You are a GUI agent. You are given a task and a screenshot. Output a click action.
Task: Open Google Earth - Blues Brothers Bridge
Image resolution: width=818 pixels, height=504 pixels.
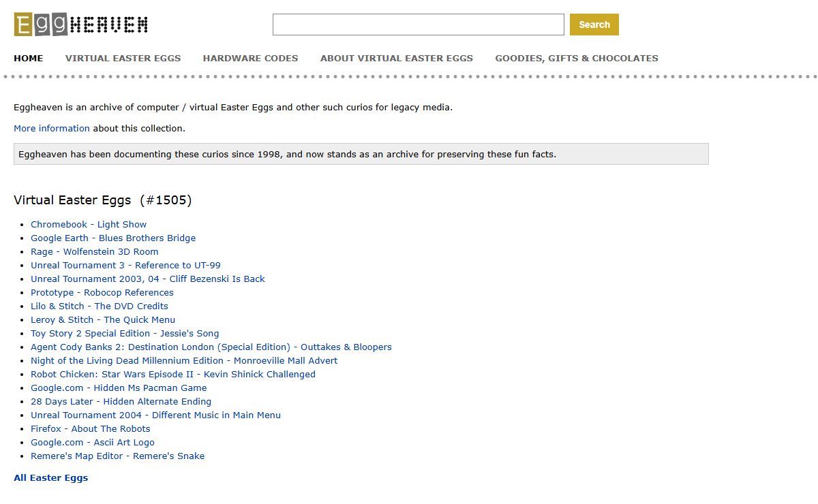coord(113,238)
